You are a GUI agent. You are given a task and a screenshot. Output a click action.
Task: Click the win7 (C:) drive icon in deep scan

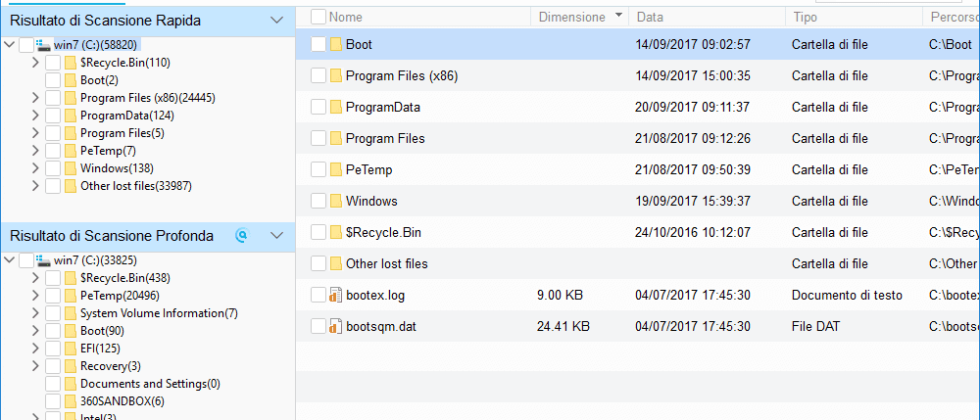42,260
